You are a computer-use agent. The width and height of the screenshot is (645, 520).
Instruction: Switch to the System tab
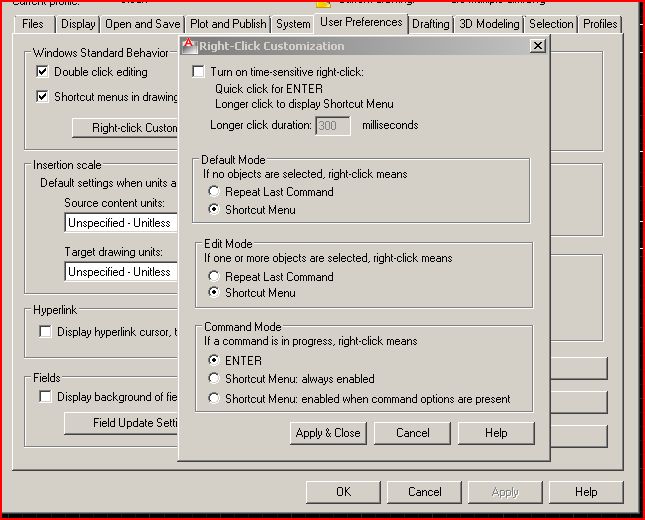point(293,24)
